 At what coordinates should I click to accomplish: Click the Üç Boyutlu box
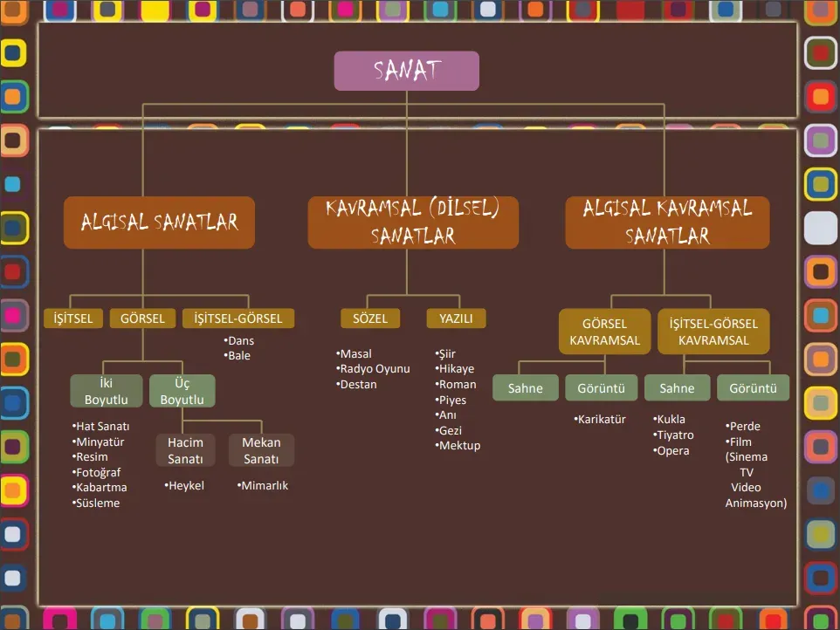[x=182, y=391]
